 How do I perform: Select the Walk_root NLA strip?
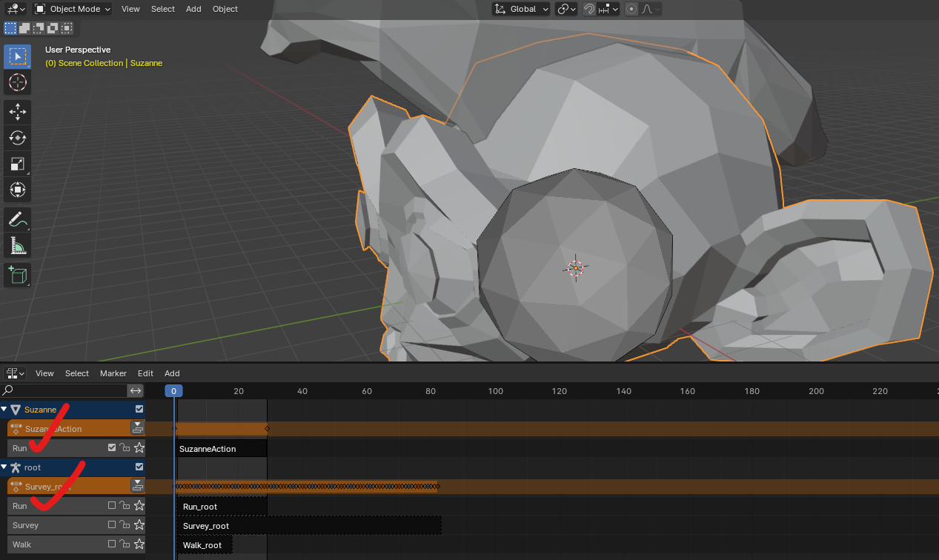(203, 544)
